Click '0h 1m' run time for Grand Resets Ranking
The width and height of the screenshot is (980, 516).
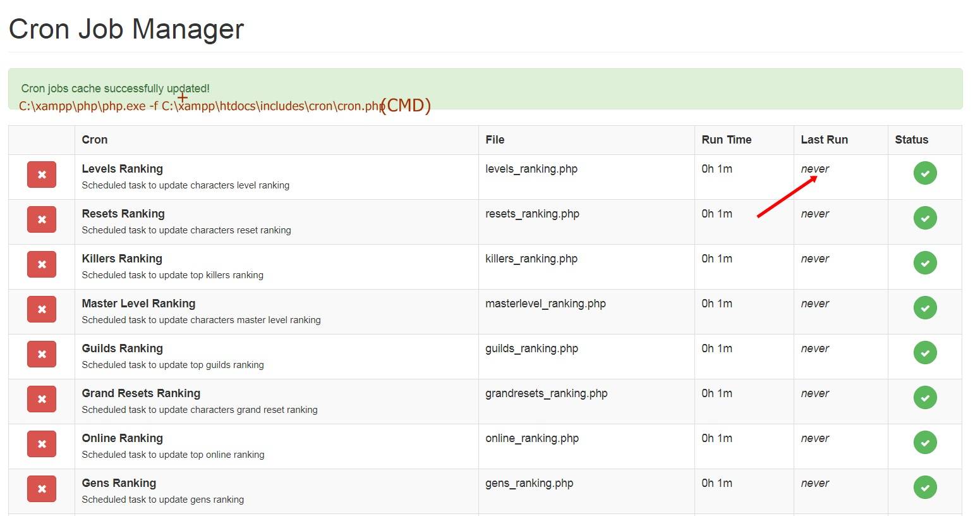coord(717,393)
